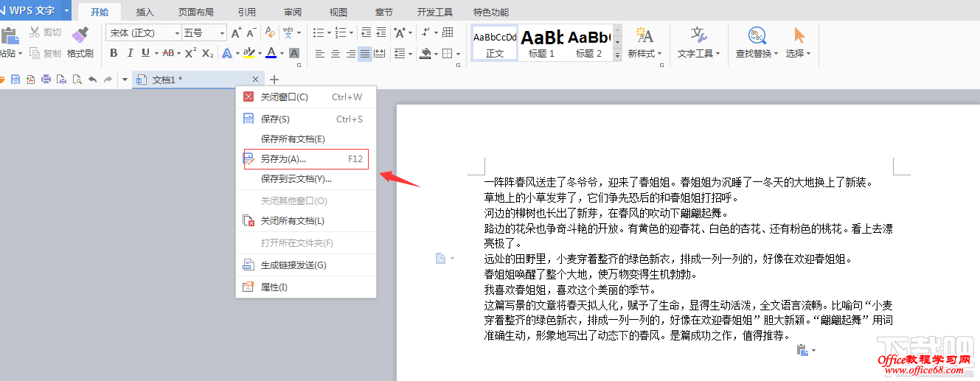This screenshot has height=381, width=980.
Task: Click the redo arrow in the quick access bar
Action: pos(108,80)
